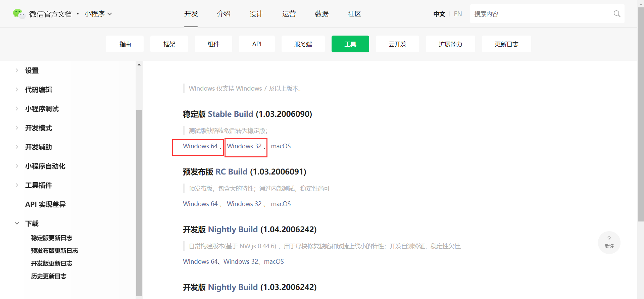Select the 开发 top navigation item

pos(191,14)
